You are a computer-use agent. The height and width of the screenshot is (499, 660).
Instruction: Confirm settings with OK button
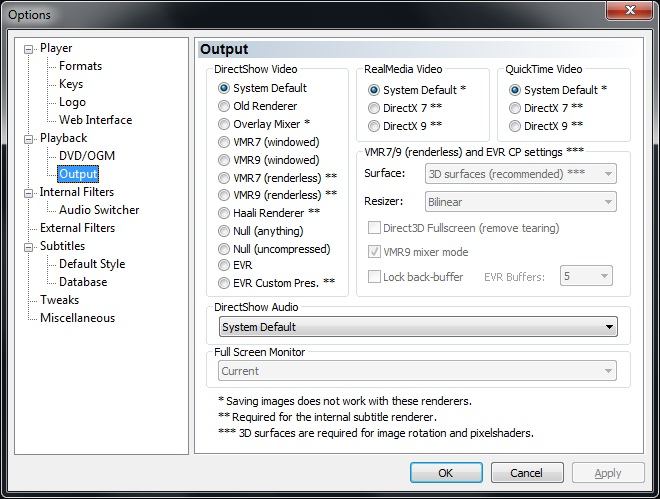[x=446, y=473]
